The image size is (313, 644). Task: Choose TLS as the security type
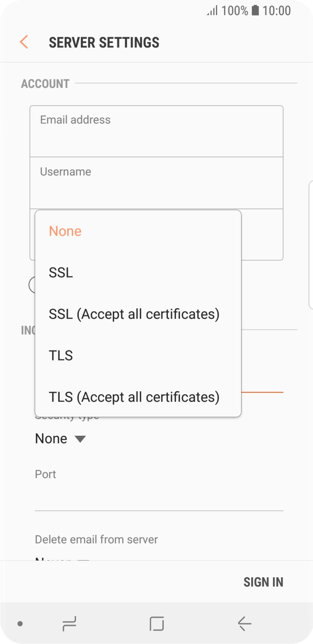point(60,355)
